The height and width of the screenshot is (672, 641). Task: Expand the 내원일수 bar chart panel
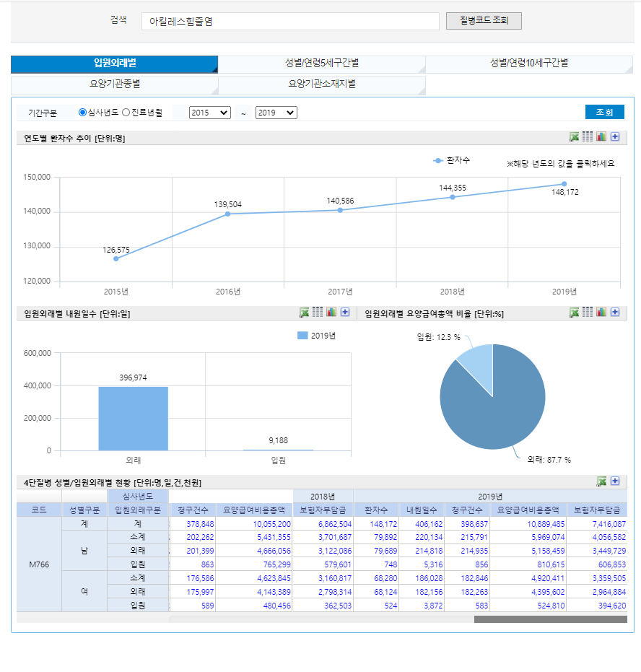click(x=345, y=313)
